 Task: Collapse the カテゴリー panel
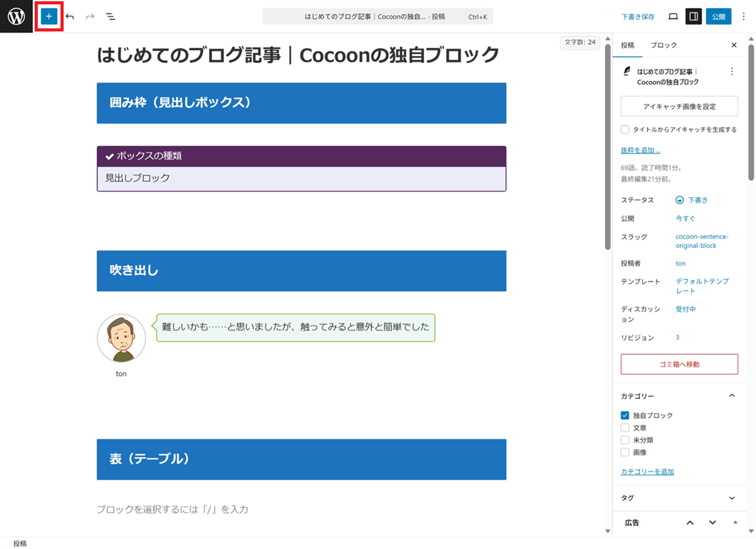point(731,395)
